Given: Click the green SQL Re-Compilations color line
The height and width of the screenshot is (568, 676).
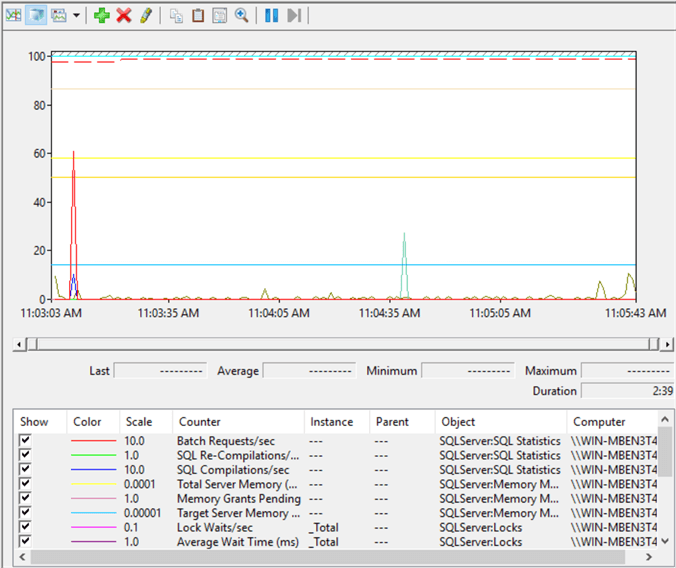Looking at the screenshot, I should point(94,455).
